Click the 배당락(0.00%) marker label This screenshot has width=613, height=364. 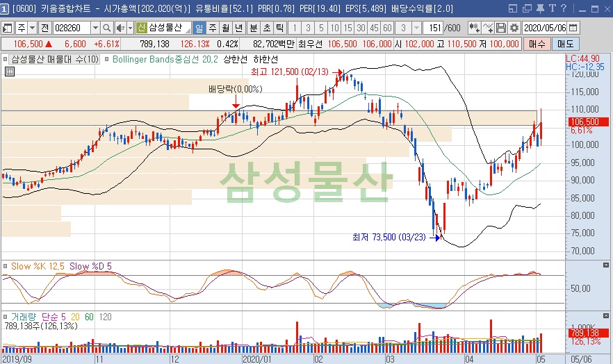click(x=236, y=89)
